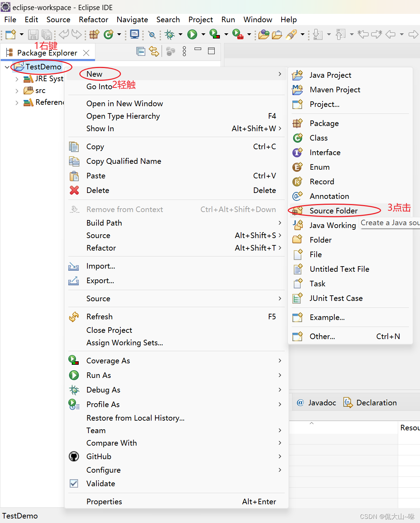Click the green Run toolbar button
Image resolution: width=420 pixels, height=523 pixels.
[x=192, y=34]
